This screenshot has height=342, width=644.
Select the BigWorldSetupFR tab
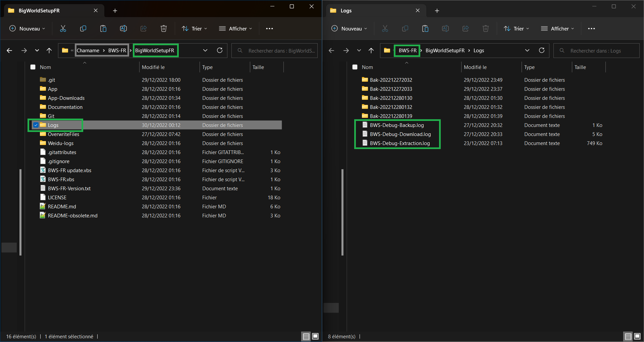(x=54, y=10)
